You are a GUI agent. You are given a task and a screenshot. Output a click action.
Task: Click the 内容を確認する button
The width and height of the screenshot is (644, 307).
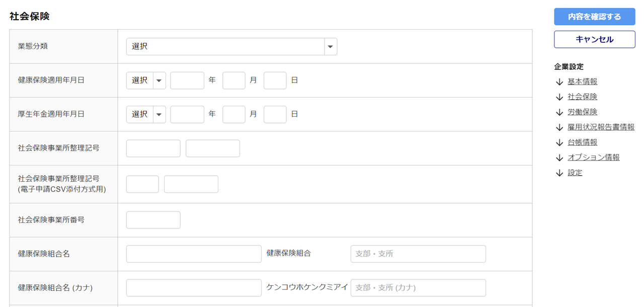click(595, 17)
